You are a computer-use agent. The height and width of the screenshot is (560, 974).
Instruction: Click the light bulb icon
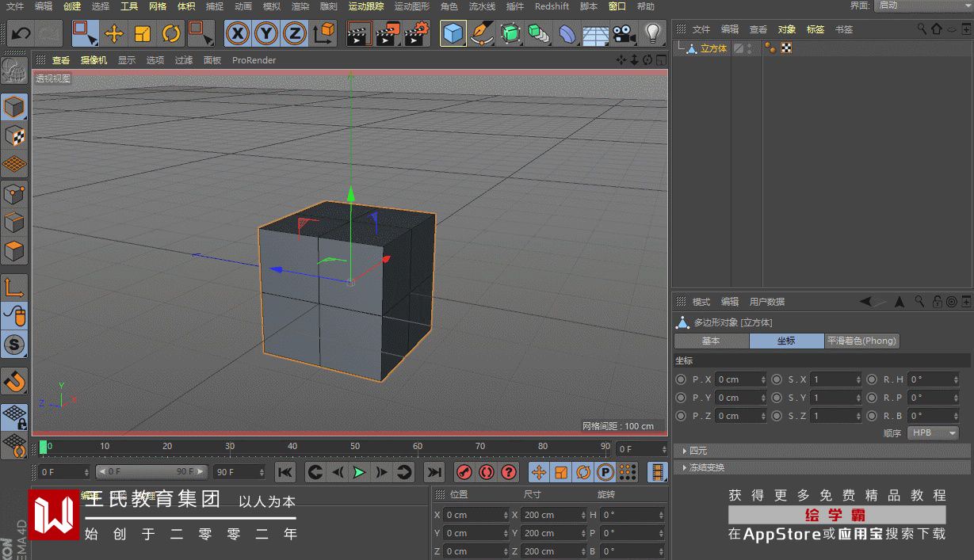coord(652,33)
